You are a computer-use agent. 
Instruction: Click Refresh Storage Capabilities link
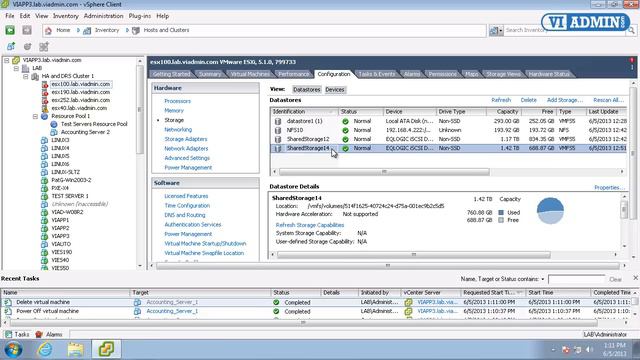[x=310, y=225]
